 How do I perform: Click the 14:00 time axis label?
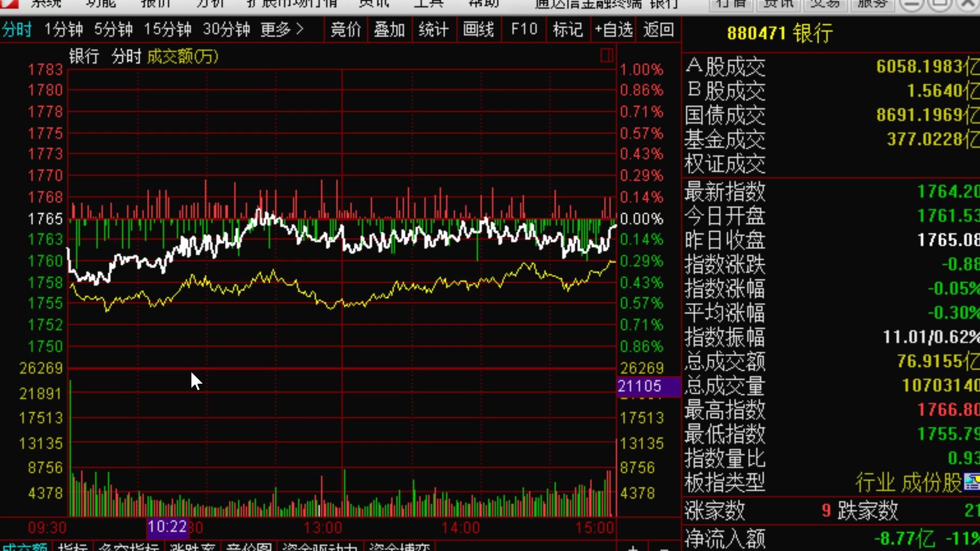click(460, 528)
